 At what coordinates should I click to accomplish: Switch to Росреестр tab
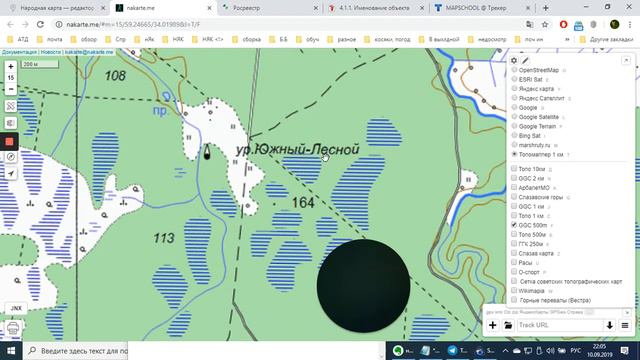(x=246, y=8)
